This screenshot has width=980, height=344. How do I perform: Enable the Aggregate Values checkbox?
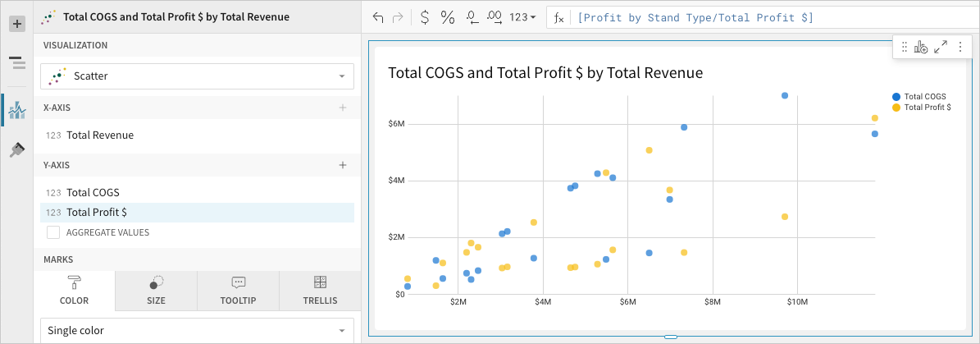pos(53,232)
